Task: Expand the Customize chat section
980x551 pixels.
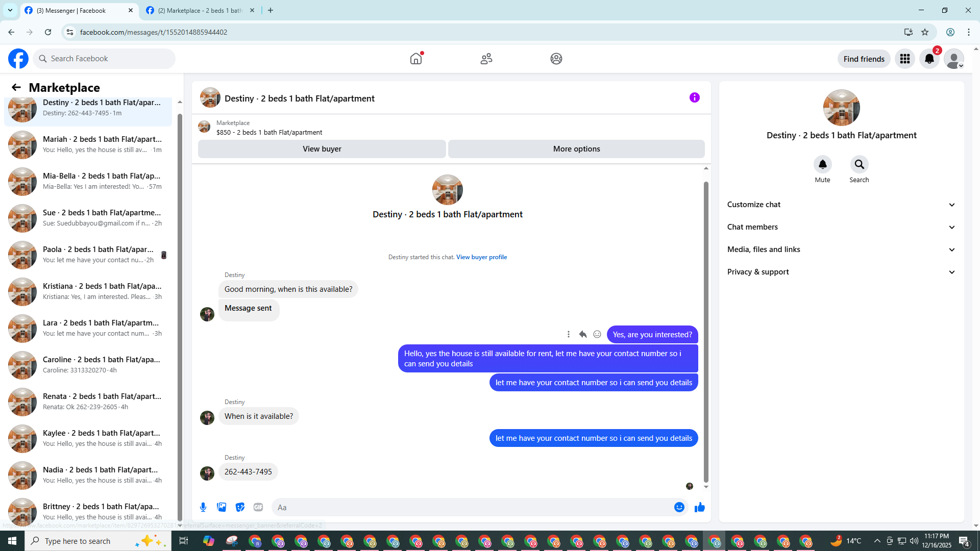Action: coord(841,205)
